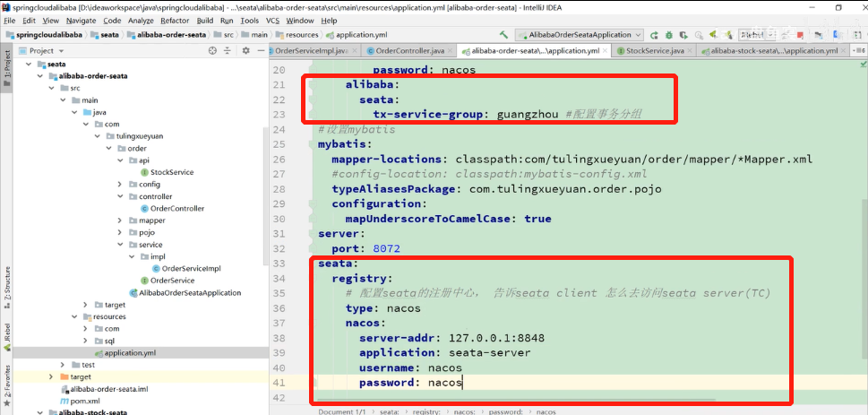The width and height of the screenshot is (868, 415).
Task: Toggle the 1: Project tool window tab
Action: pyautogui.click(x=6, y=69)
